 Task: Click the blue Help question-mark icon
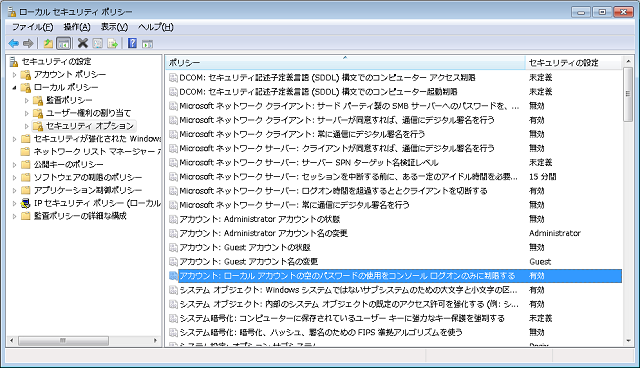coord(132,43)
